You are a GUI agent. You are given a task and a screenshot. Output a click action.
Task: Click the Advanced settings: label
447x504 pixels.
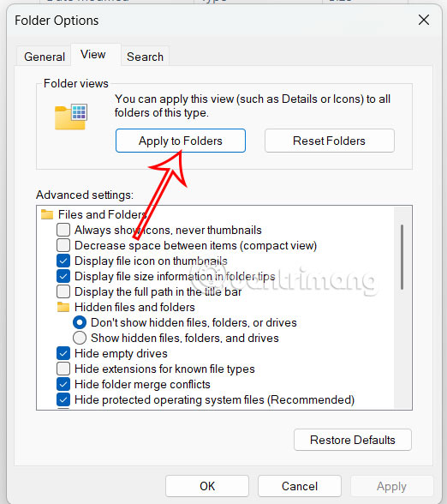pos(85,195)
